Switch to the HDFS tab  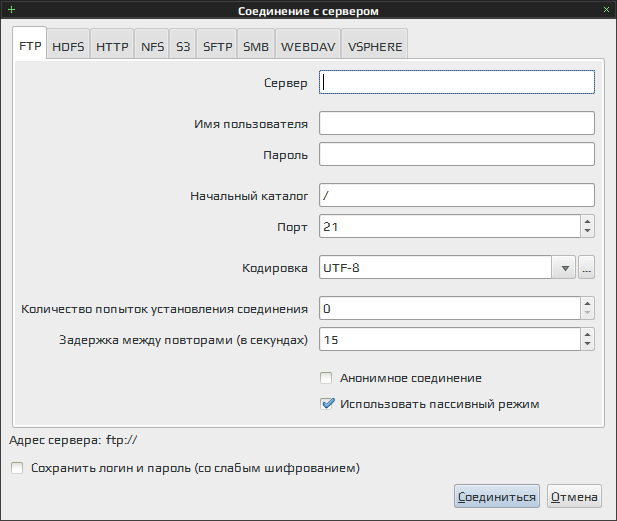[x=68, y=44]
